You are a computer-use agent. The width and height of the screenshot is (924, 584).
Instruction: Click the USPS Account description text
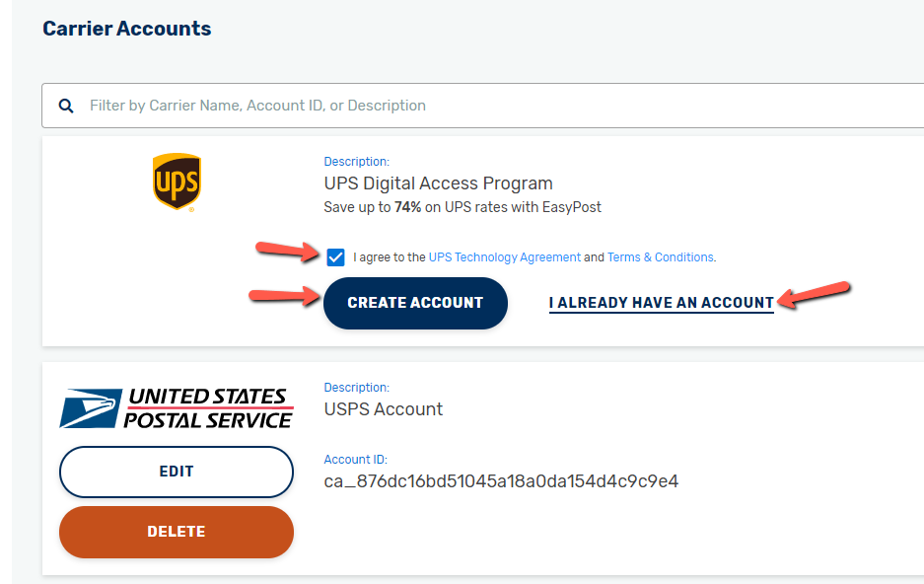tap(383, 409)
